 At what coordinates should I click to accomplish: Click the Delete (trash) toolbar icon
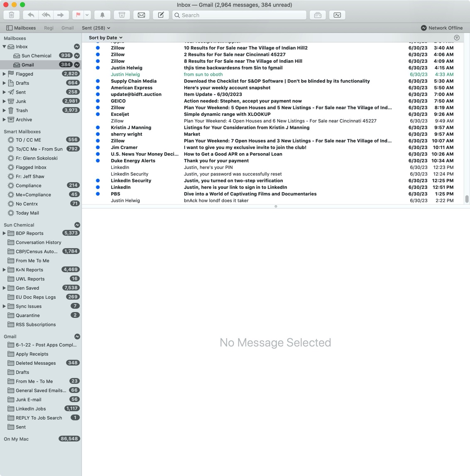pos(12,15)
